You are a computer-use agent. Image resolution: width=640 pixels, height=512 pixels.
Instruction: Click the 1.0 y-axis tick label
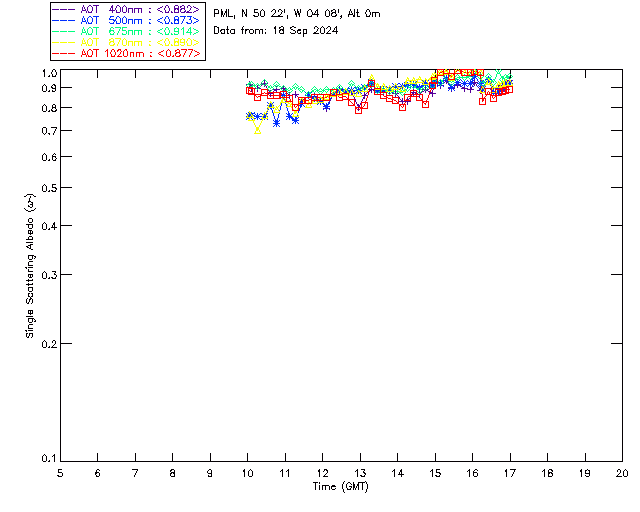point(49,73)
